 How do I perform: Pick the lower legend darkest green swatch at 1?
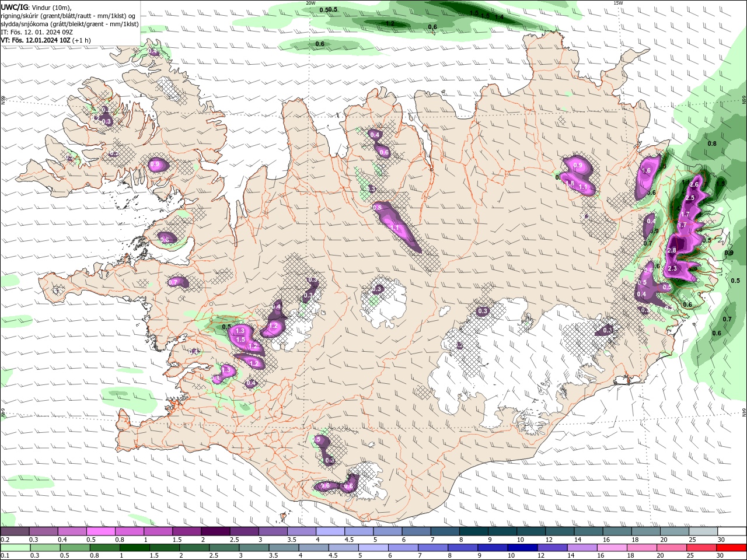click(x=135, y=548)
